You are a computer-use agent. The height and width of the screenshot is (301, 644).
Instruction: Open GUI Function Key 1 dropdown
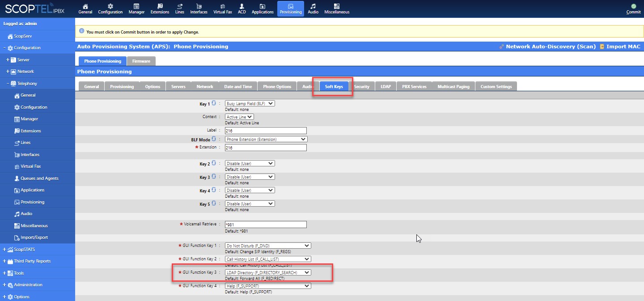[268, 246]
